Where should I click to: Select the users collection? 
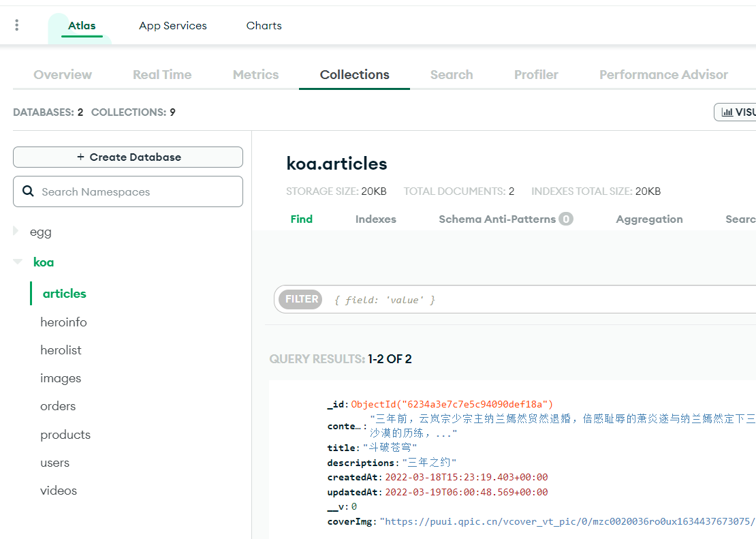click(x=54, y=463)
